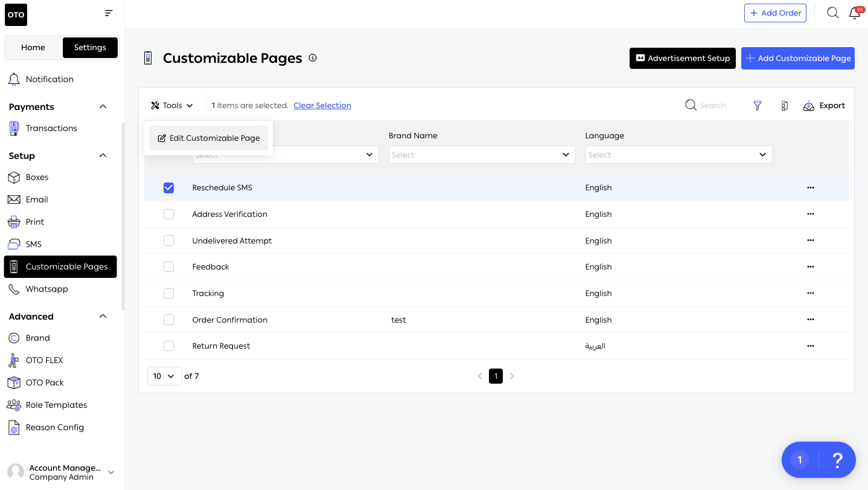Open row actions for Order Confirmation
This screenshot has height=490, width=868.
[811, 320]
